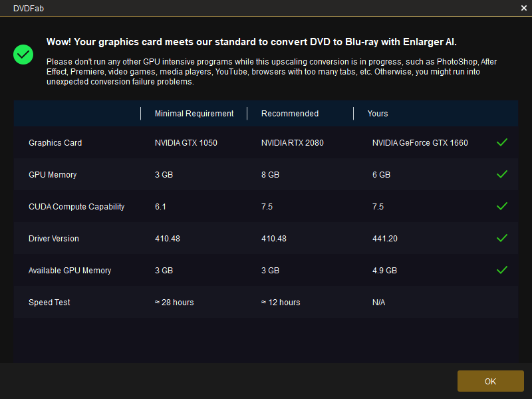The image size is (532, 399).
Task: Click the Yours column header
Action: [x=378, y=114]
